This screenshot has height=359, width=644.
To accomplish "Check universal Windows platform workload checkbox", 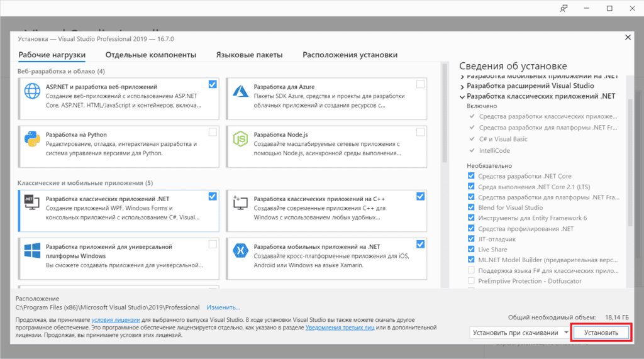I will pos(213,245).
